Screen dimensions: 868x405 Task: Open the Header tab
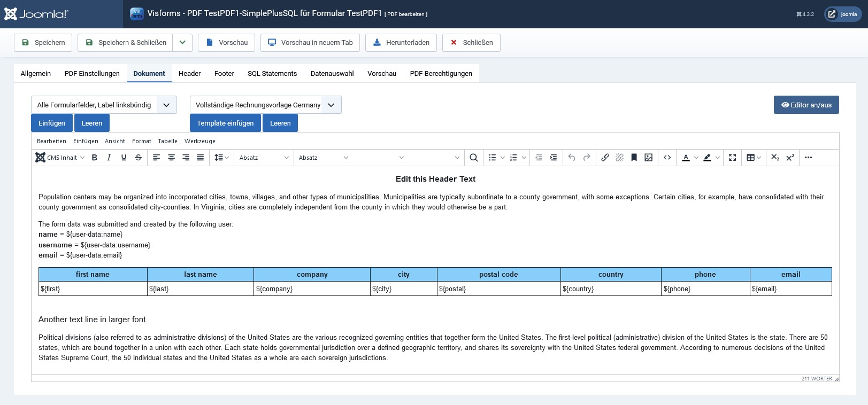point(190,74)
